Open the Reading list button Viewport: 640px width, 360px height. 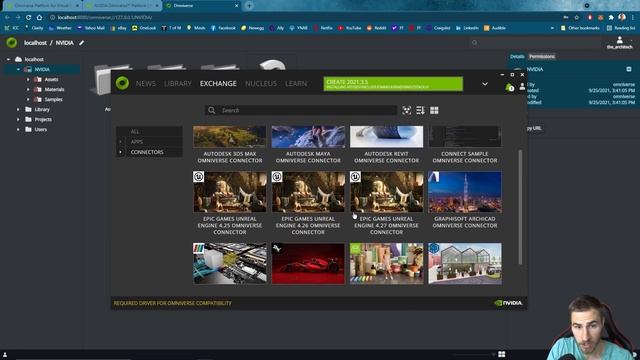pyautogui.click(x=621, y=28)
